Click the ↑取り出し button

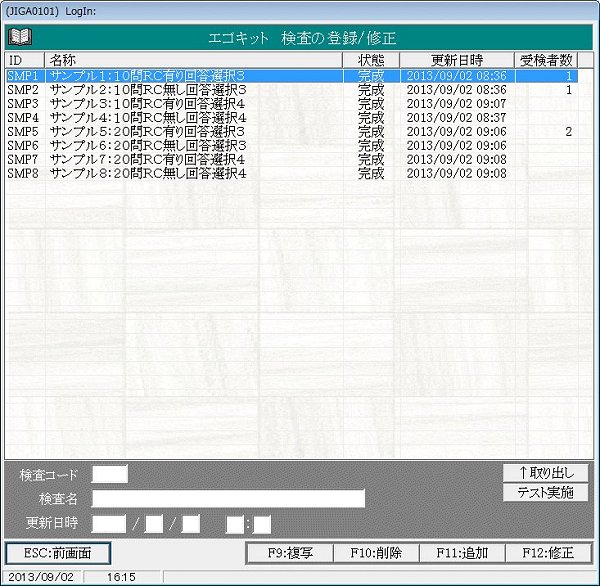tap(546, 473)
